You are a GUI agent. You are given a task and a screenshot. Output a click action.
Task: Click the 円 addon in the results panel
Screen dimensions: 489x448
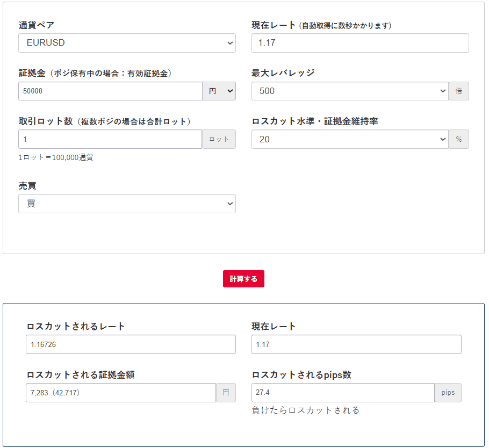[x=226, y=393]
